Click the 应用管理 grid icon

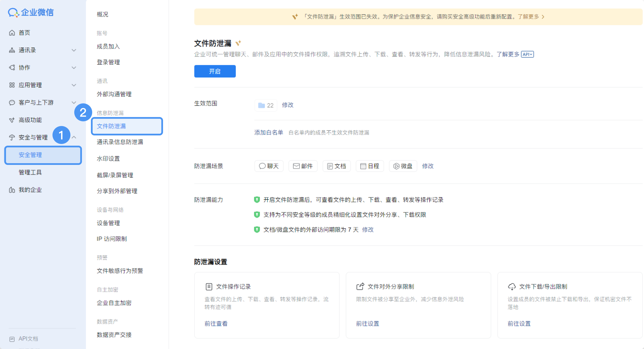point(12,85)
